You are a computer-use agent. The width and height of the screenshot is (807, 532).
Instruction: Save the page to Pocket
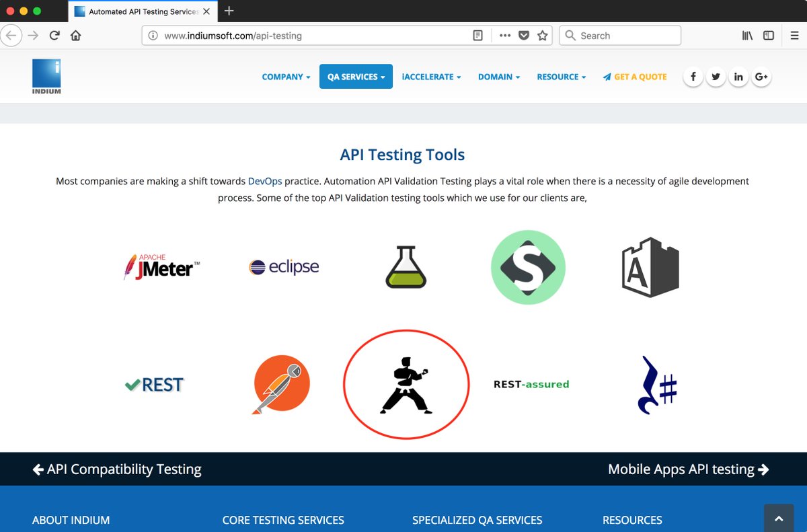tap(524, 36)
